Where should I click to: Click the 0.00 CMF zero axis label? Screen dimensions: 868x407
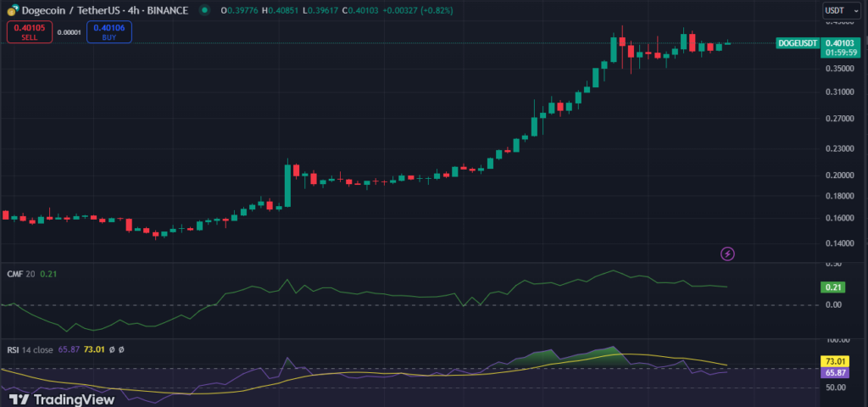832,304
